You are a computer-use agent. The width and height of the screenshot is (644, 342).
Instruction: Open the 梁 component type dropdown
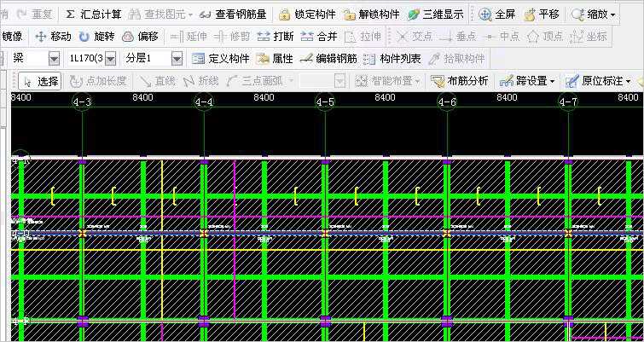(54, 59)
